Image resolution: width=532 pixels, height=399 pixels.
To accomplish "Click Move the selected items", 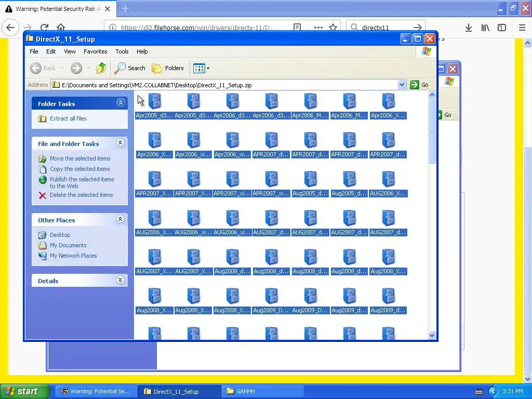I will point(80,158).
